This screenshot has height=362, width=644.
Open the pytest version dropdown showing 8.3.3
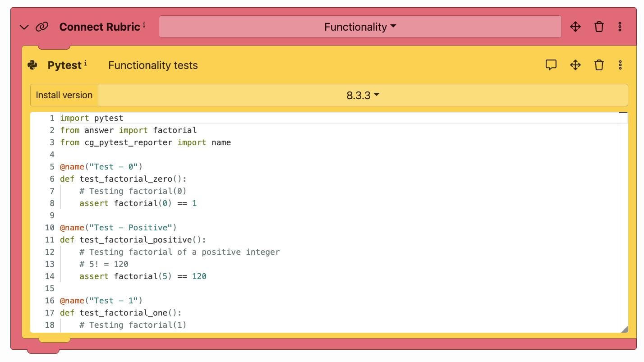coord(363,95)
